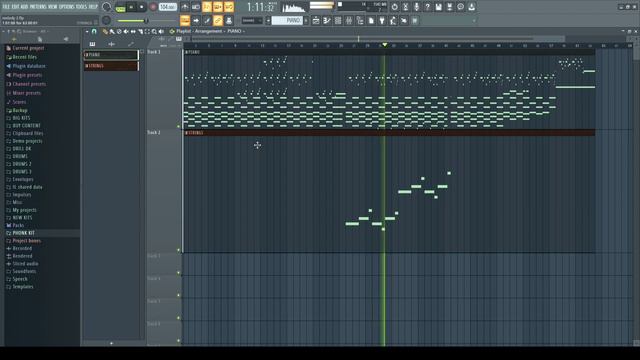Click the render/export audio icon
The height and width of the screenshot is (360, 640).
(449, 7)
